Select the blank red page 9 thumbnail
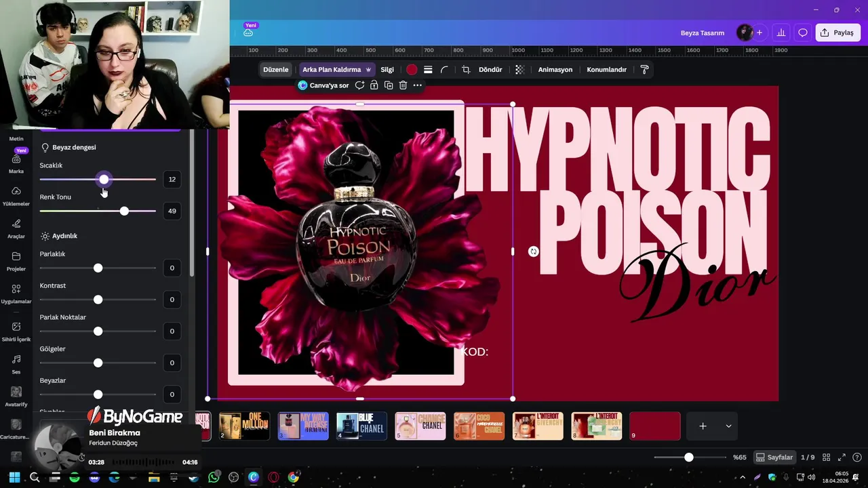The width and height of the screenshot is (868, 488). click(x=655, y=426)
